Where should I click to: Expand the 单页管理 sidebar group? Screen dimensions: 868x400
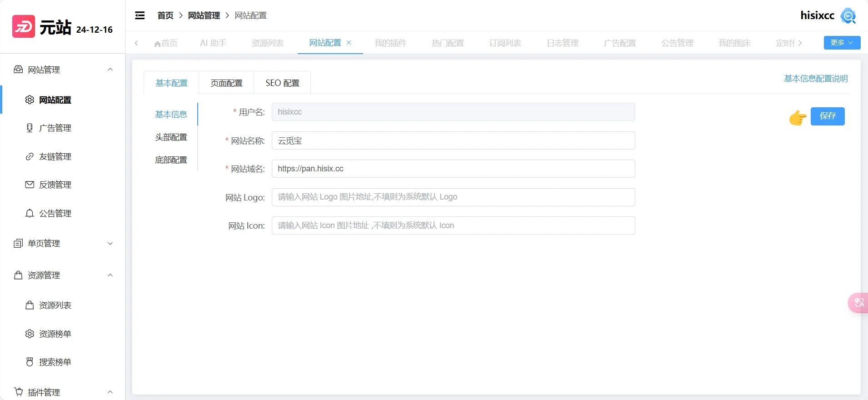(x=110, y=244)
